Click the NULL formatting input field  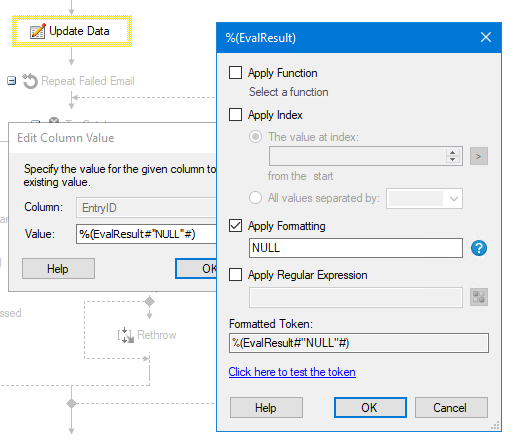click(356, 248)
